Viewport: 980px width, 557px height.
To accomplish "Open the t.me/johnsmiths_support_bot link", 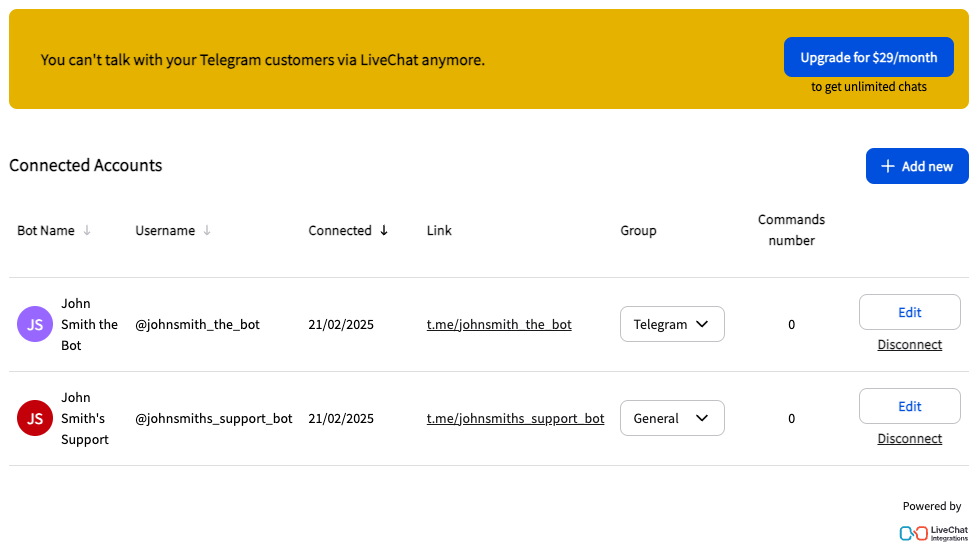I will [x=515, y=418].
